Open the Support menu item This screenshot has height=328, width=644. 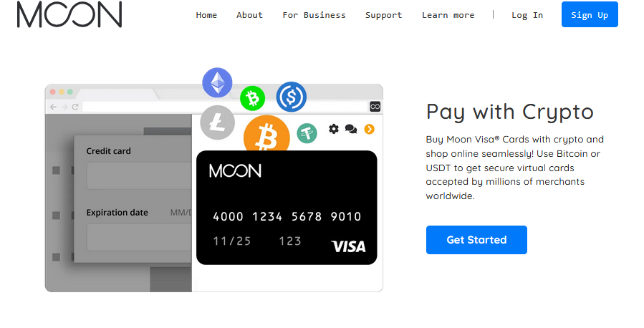click(384, 15)
